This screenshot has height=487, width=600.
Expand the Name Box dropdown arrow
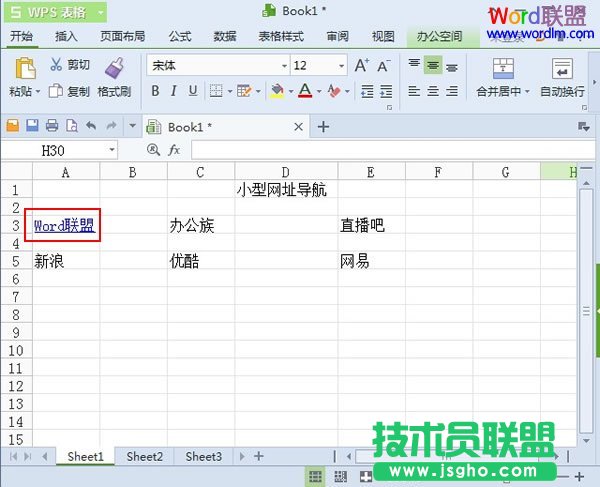click(x=110, y=149)
